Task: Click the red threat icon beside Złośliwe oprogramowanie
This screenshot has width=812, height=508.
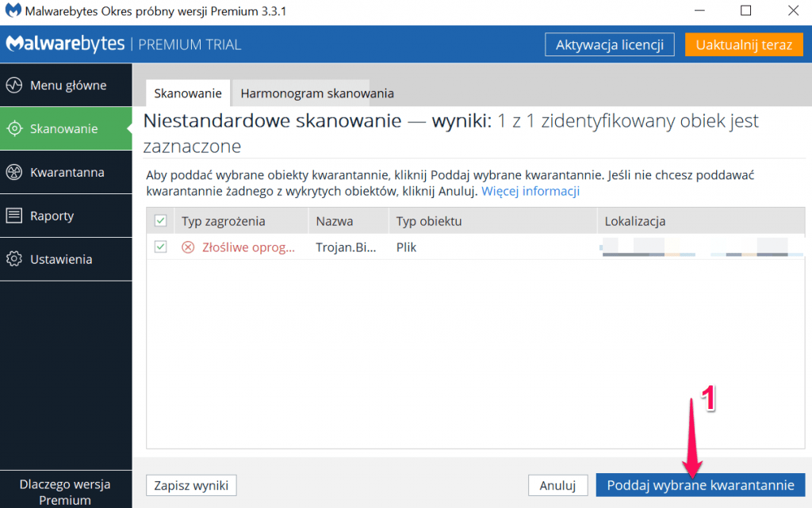Action: [x=188, y=247]
